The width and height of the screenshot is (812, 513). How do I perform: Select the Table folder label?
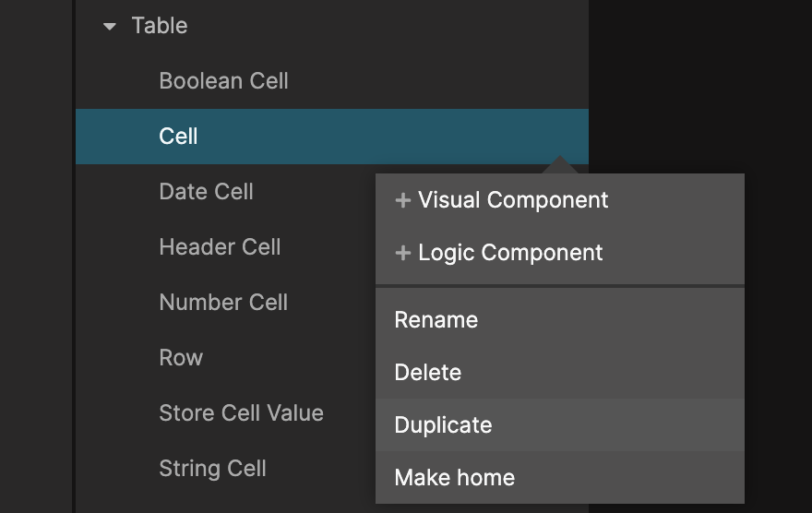click(160, 26)
